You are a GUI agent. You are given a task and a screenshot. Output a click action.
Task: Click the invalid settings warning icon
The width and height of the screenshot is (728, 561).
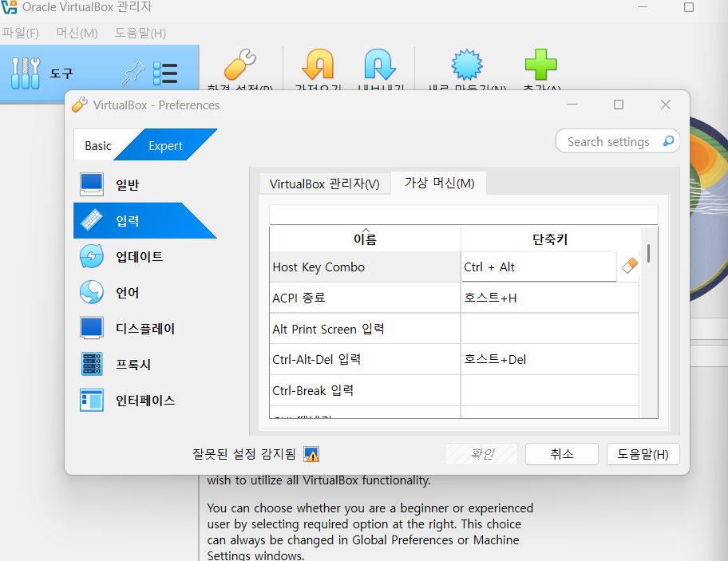point(311,454)
